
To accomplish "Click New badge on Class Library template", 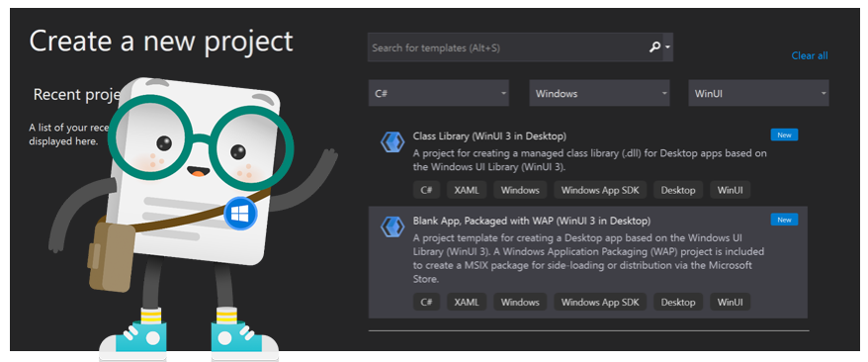I will point(784,136).
